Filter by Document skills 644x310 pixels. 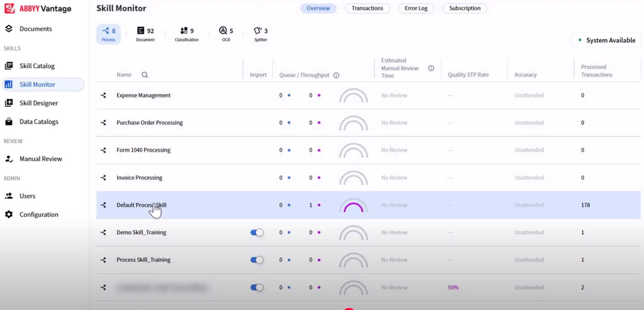tap(145, 35)
